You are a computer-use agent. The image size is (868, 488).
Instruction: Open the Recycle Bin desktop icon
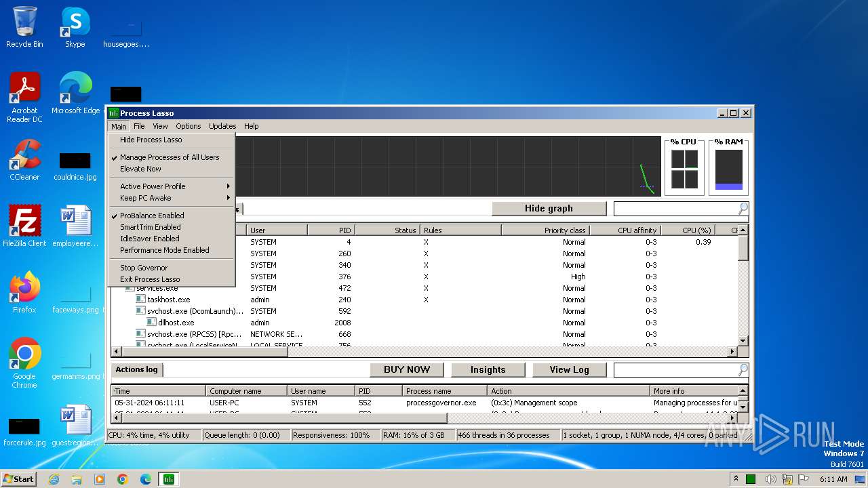24,27
